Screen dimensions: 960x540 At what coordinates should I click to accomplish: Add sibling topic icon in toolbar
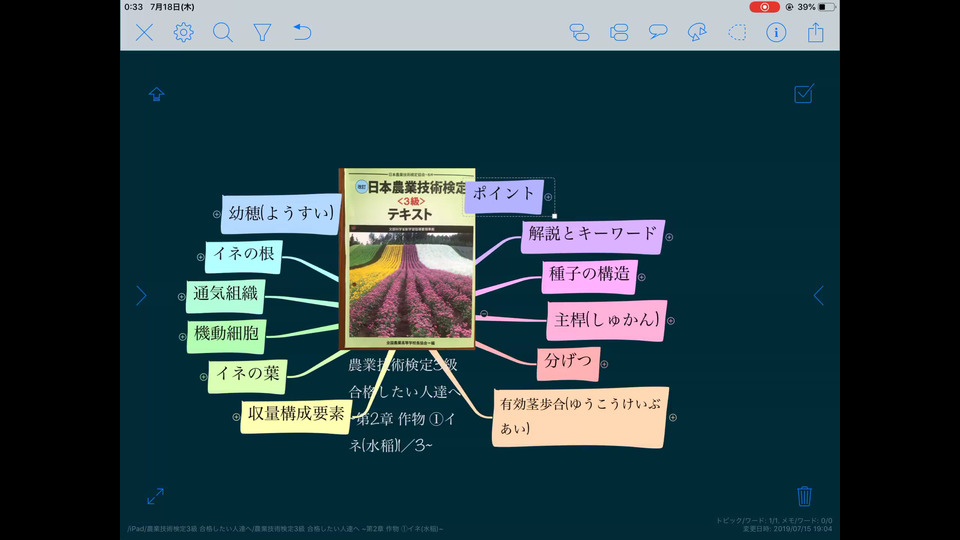619,32
